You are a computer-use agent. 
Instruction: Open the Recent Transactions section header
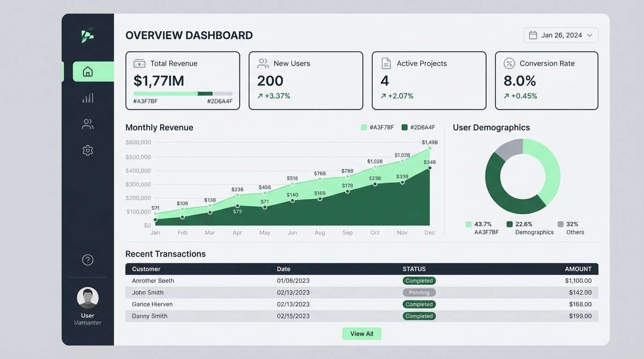point(165,253)
